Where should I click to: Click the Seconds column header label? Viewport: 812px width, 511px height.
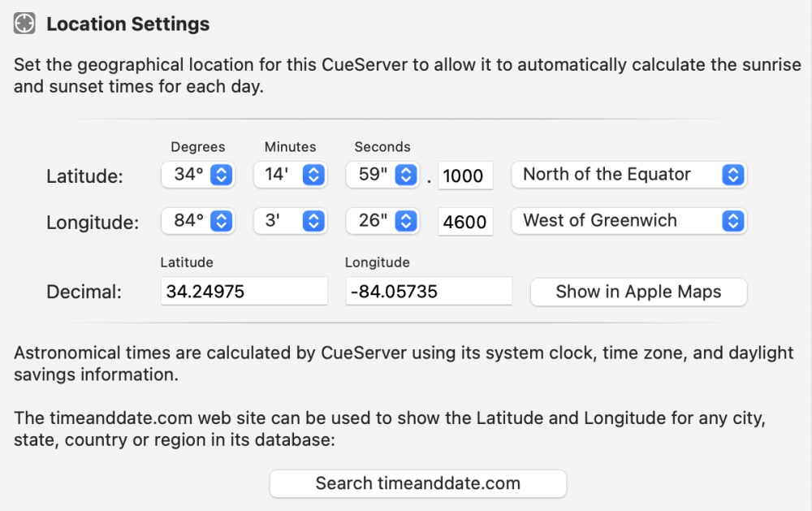382,147
